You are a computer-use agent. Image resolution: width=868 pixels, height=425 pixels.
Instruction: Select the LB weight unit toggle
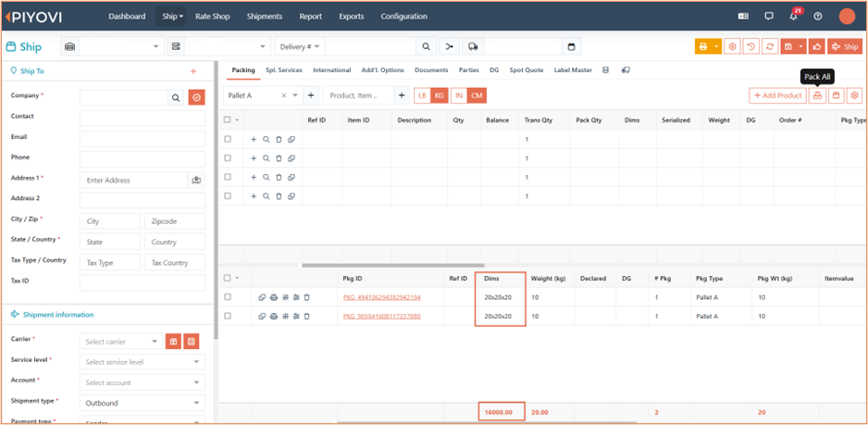pos(422,95)
